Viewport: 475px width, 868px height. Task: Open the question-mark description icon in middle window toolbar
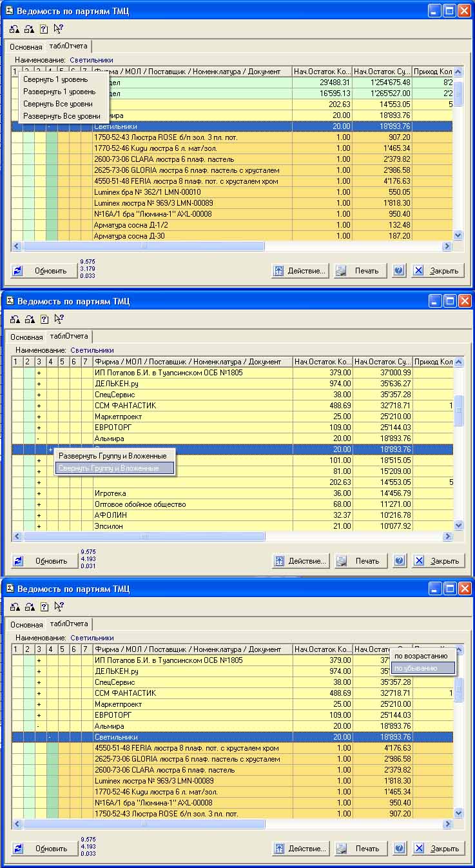[x=44, y=319]
